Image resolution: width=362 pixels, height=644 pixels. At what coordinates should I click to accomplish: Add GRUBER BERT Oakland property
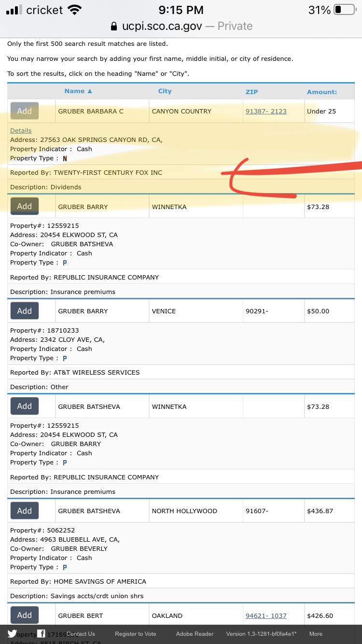25,615
